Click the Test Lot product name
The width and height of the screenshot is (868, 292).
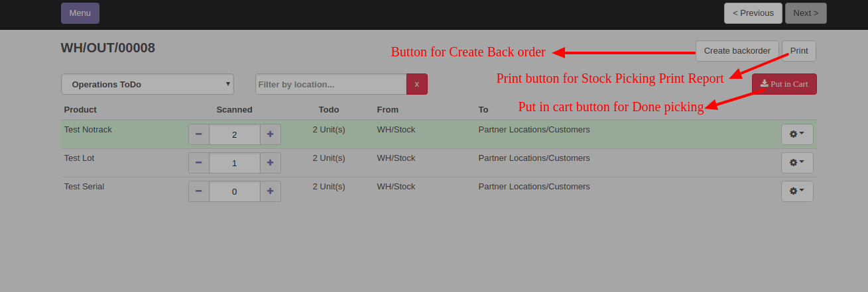[x=80, y=158]
